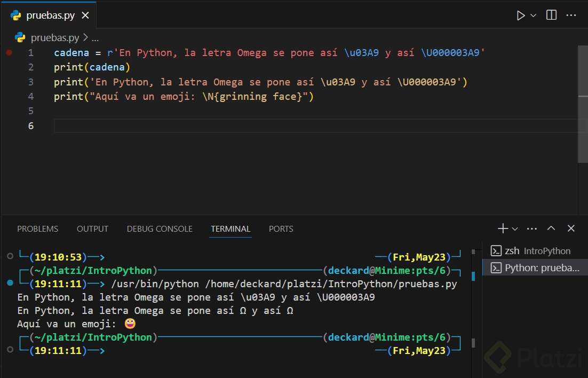Show the DEBUG CONSOLE tab

[160, 229]
